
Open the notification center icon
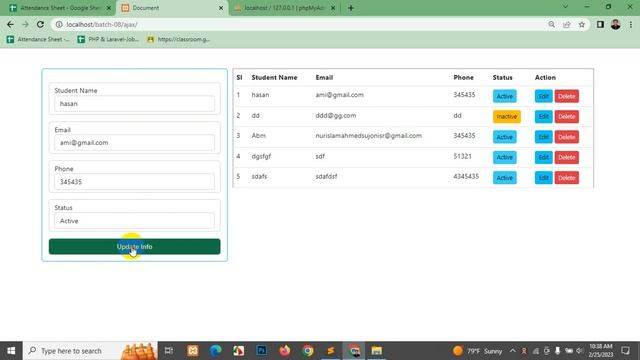point(625,351)
